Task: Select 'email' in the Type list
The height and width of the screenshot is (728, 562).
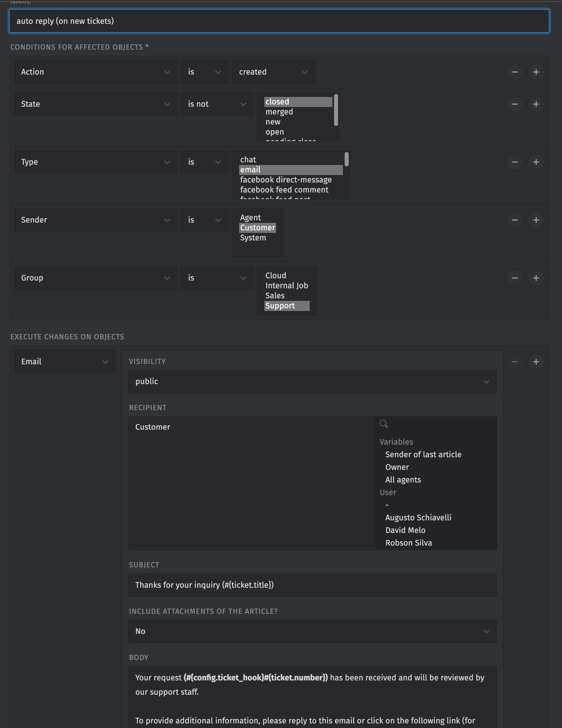Action: [x=291, y=170]
